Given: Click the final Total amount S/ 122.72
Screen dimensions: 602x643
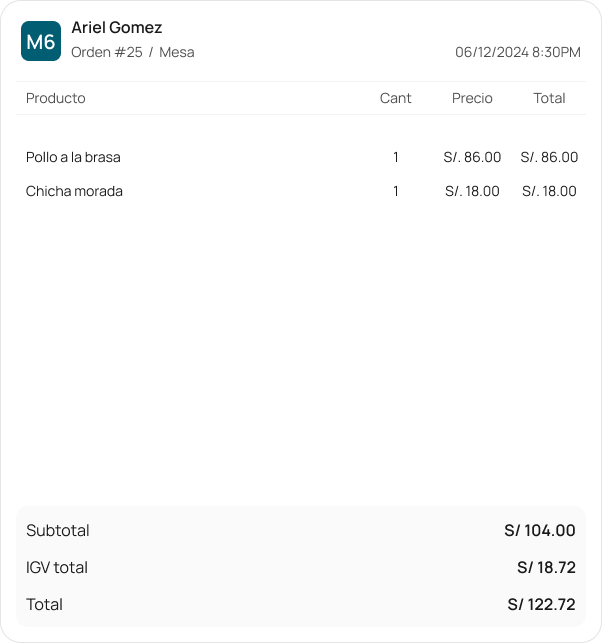Looking at the screenshot, I should 541,605.
